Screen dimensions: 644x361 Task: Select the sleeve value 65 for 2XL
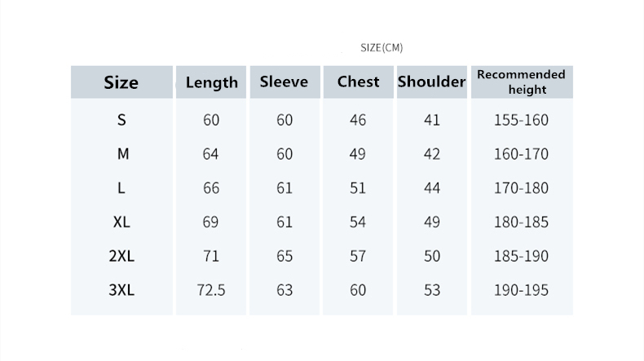coord(285,256)
